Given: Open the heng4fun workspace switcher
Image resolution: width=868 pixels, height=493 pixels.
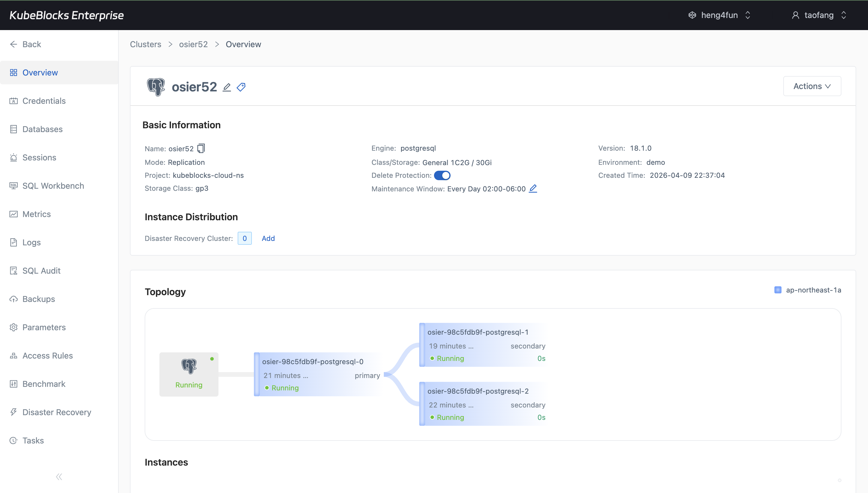Looking at the screenshot, I should coord(719,15).
